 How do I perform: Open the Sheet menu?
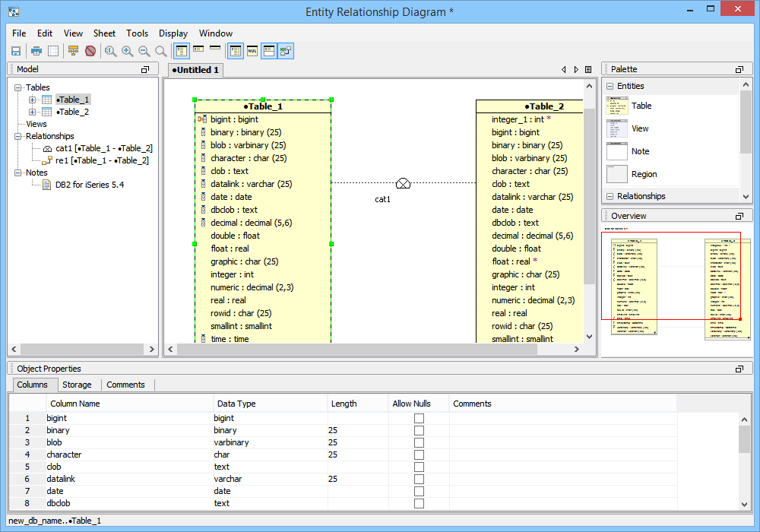[x=104, y=33]
